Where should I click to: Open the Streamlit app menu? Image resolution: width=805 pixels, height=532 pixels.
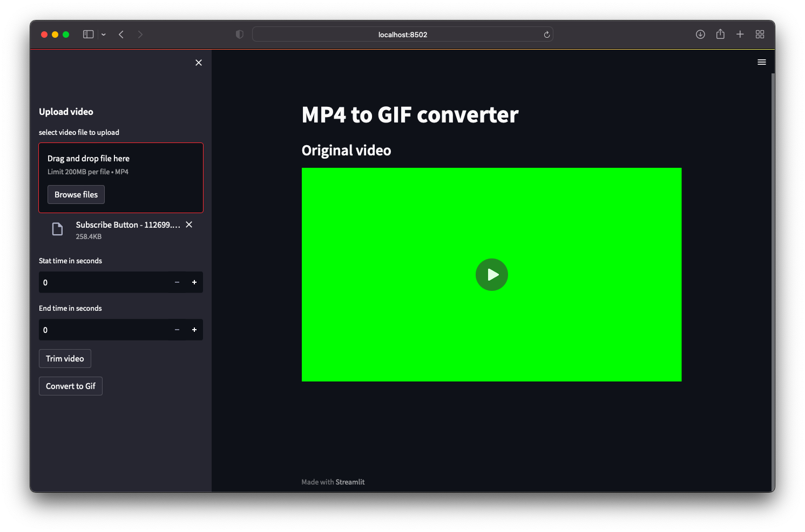pos(762,62)
